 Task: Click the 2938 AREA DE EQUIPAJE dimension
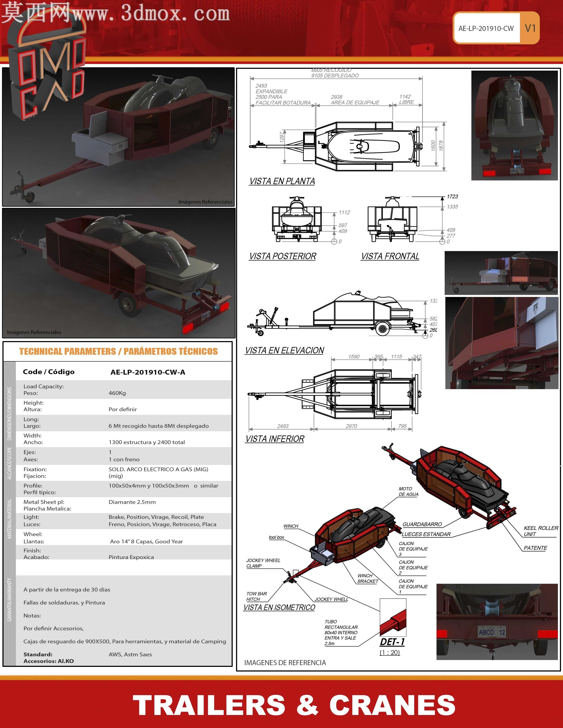355,100
